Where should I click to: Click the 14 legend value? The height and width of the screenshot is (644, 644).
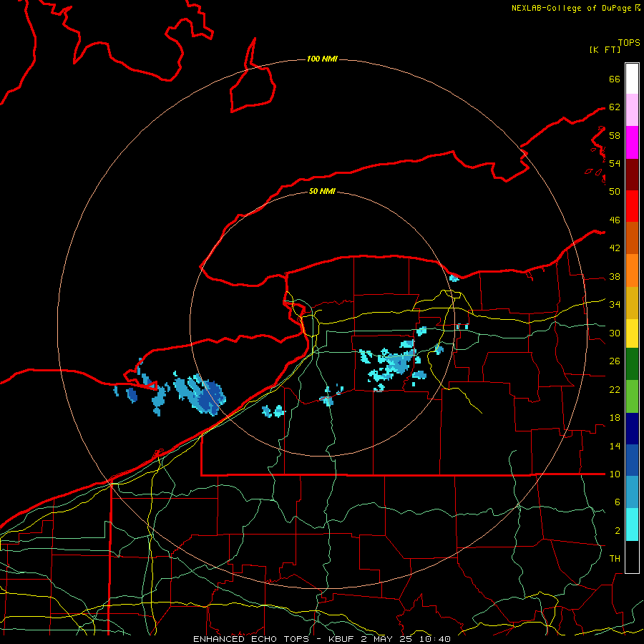(615, 447)
